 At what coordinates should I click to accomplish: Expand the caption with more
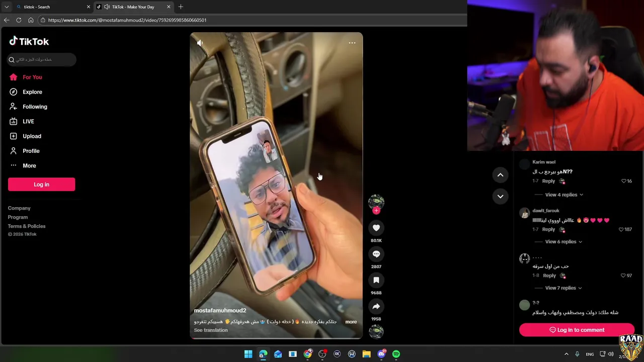click(x=351, y=322)
